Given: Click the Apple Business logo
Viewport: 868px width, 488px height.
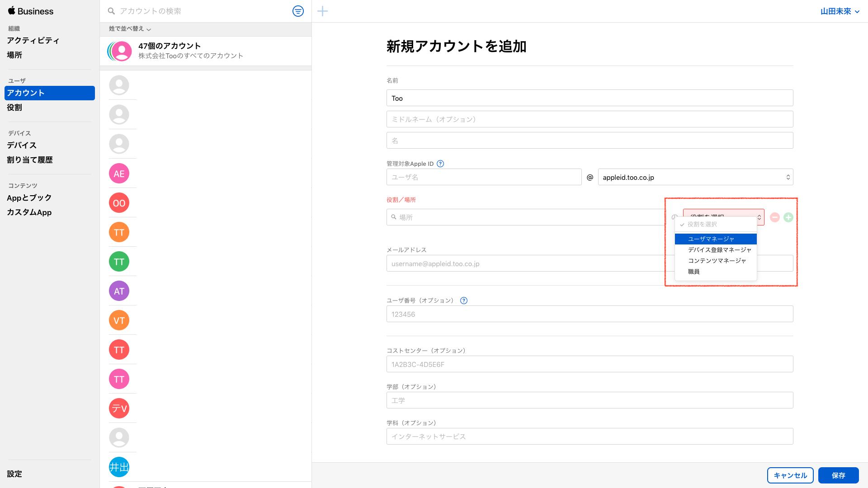Looking at the screenshot, I should click(31, 11).
